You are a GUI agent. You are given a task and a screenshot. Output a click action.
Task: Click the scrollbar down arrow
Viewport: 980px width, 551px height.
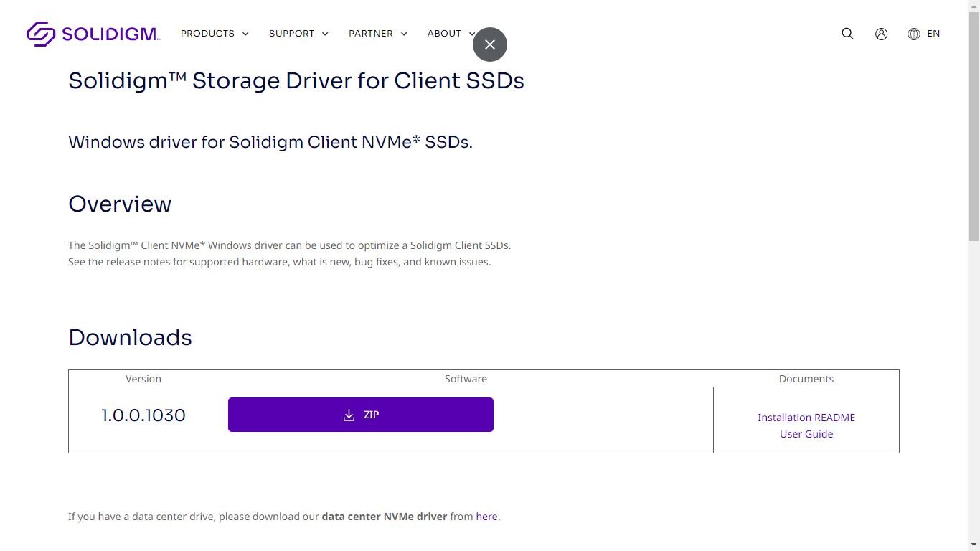pyautogui.click(x=974, y=545)
